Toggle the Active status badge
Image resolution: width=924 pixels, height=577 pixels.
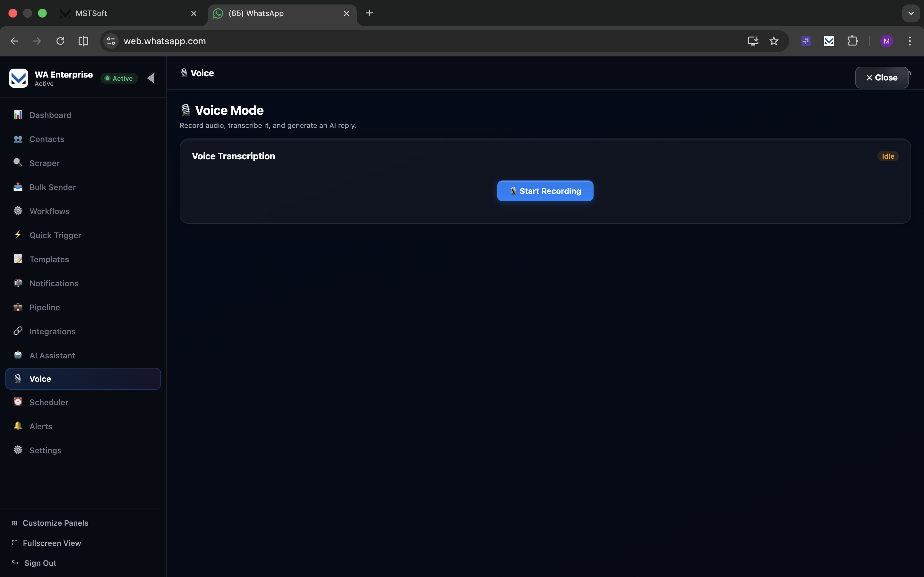(119, 78)
